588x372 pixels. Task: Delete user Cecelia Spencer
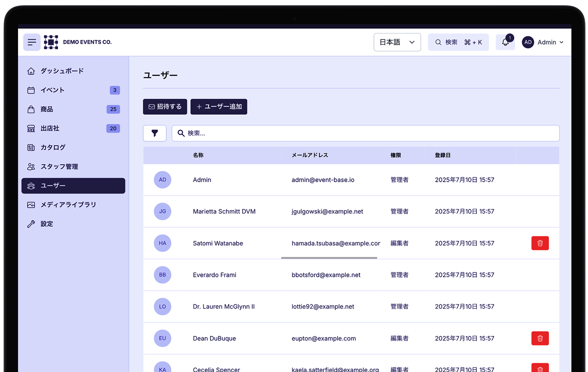[x=540, y=368]
